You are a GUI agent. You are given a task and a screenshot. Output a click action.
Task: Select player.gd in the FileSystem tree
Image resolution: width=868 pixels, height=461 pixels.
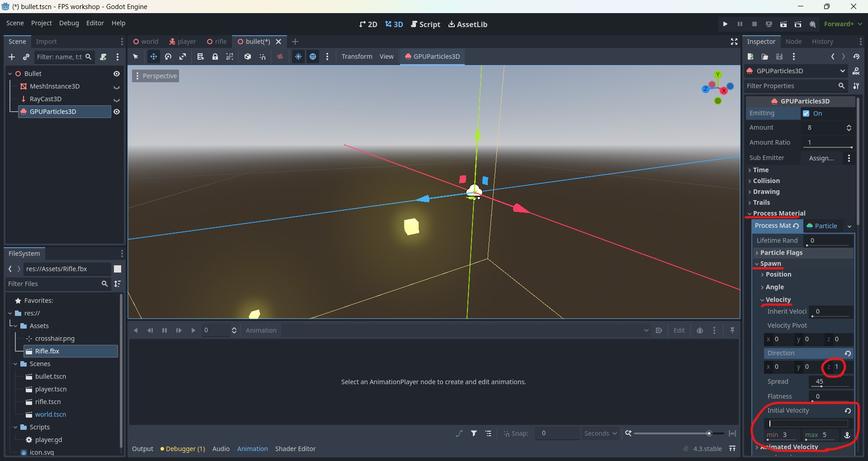[x=48, y=440]
